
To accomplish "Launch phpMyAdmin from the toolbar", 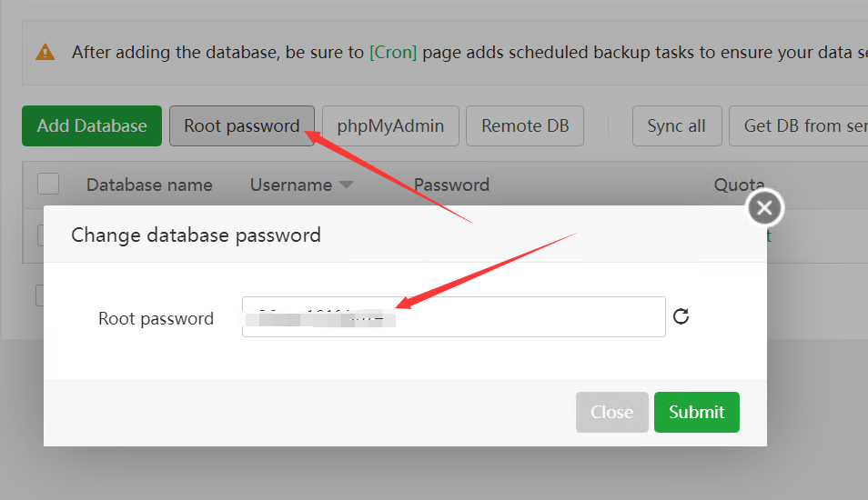I will pyautogui.click(x=391, y=126).
